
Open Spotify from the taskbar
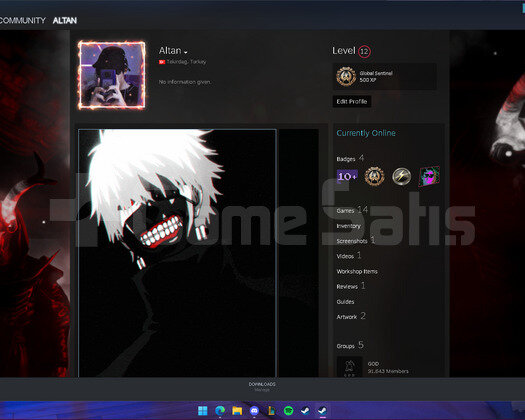288,410
